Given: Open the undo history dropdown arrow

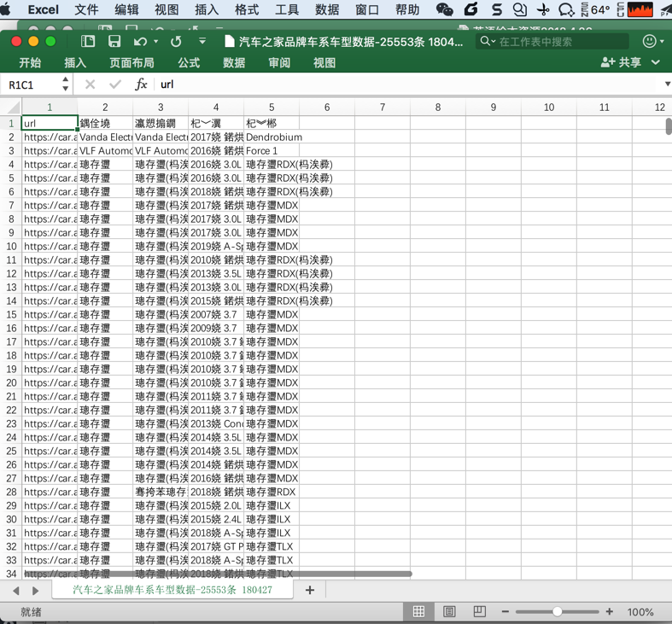Looking at the screenshot, I should pos(156,41).
